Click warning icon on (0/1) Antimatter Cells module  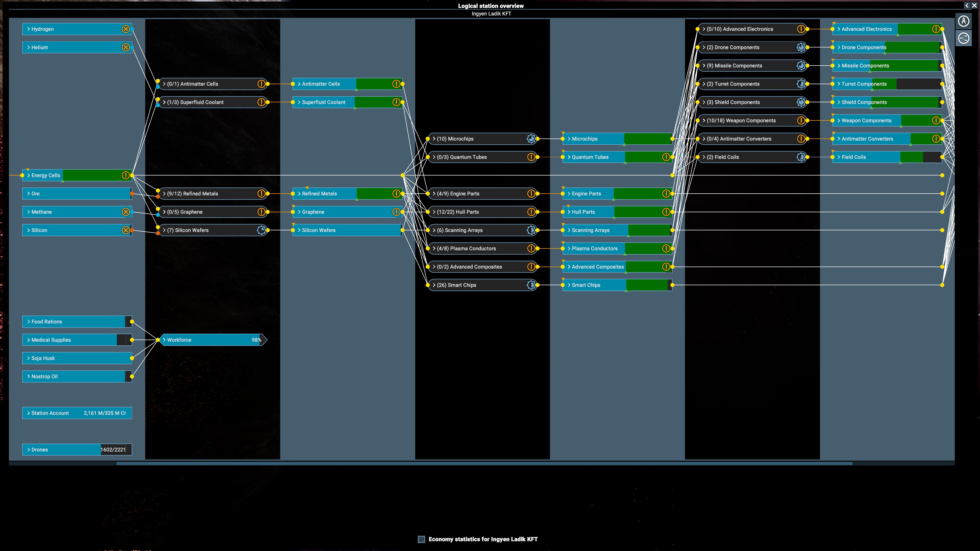(x=261, y=84)
